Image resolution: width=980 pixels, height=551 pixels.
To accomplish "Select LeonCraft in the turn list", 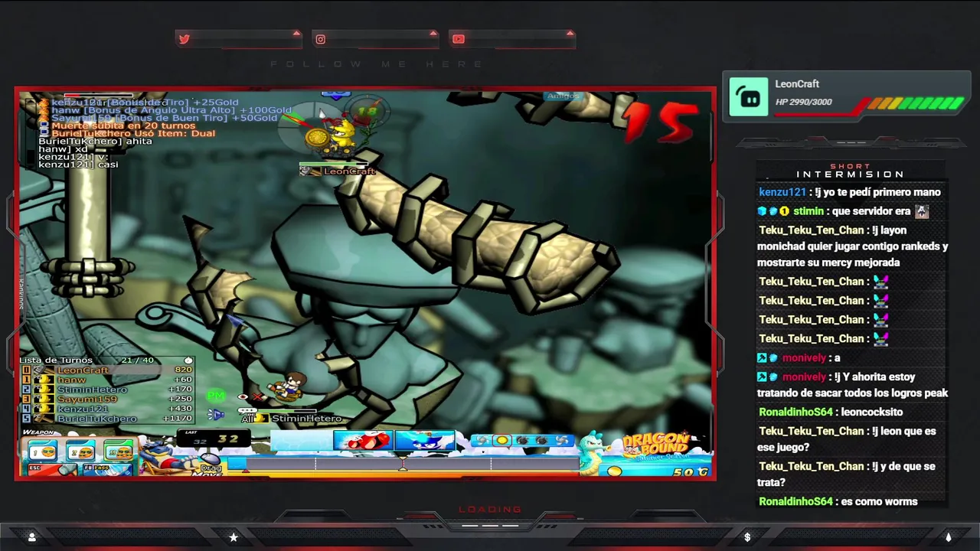I will 106,370.
